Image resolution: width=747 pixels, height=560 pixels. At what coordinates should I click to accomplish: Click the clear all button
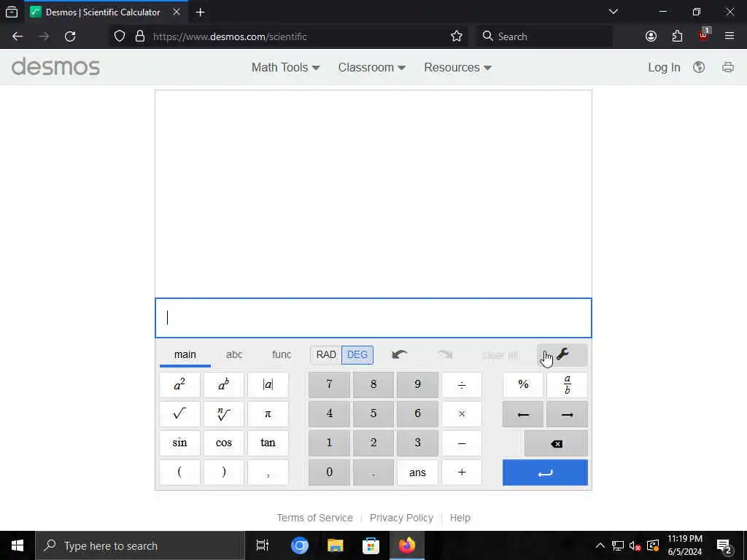coord(499,355)
